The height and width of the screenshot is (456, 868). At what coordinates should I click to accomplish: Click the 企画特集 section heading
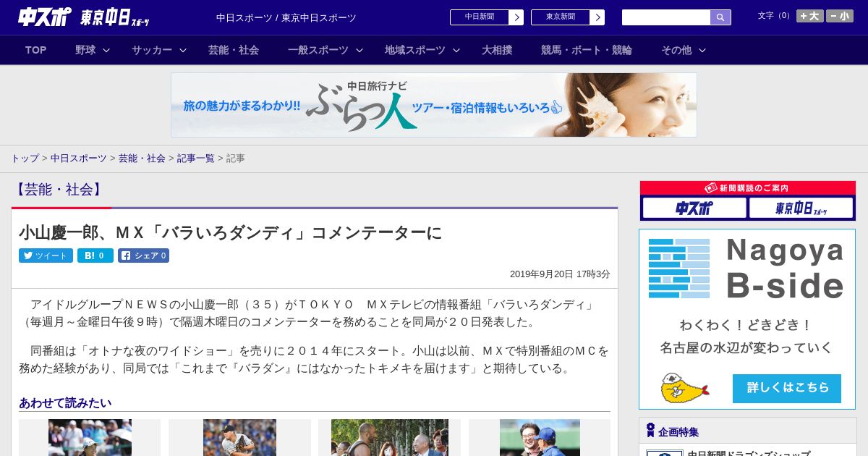pyautogui.click(x=678, y=432)
